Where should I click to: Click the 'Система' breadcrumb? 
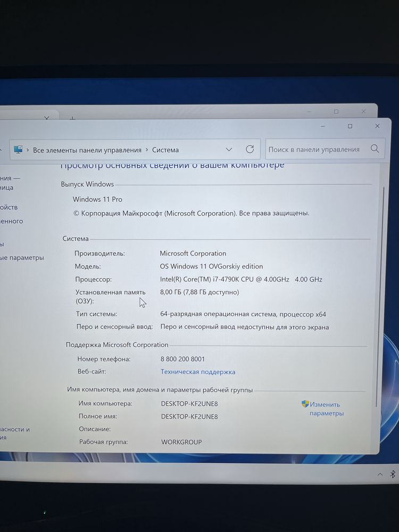(165, 150)
